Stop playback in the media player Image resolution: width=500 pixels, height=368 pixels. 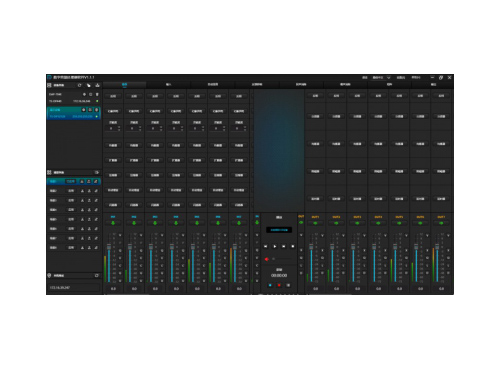[293, 246]
